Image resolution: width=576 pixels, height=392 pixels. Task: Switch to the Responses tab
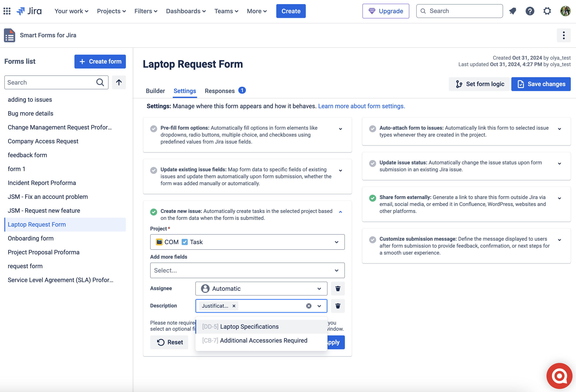point(220,91)
